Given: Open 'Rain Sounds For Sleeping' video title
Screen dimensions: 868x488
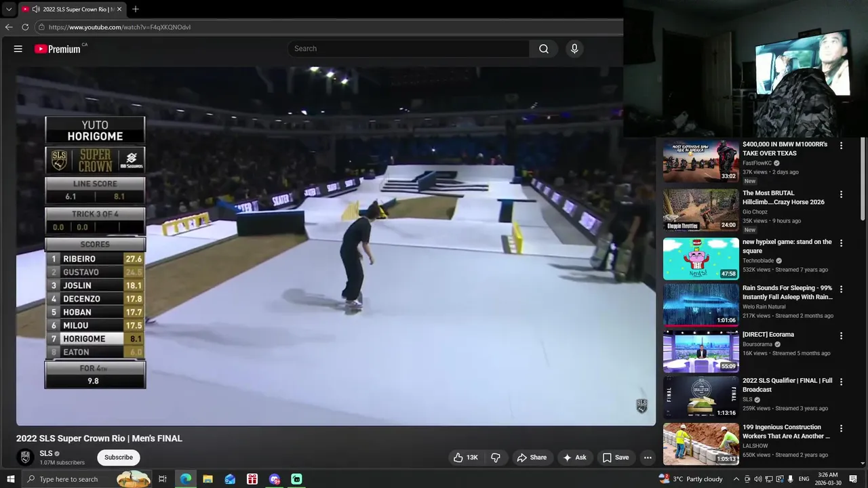Looking at the screenshot, I should coord(787,292).
